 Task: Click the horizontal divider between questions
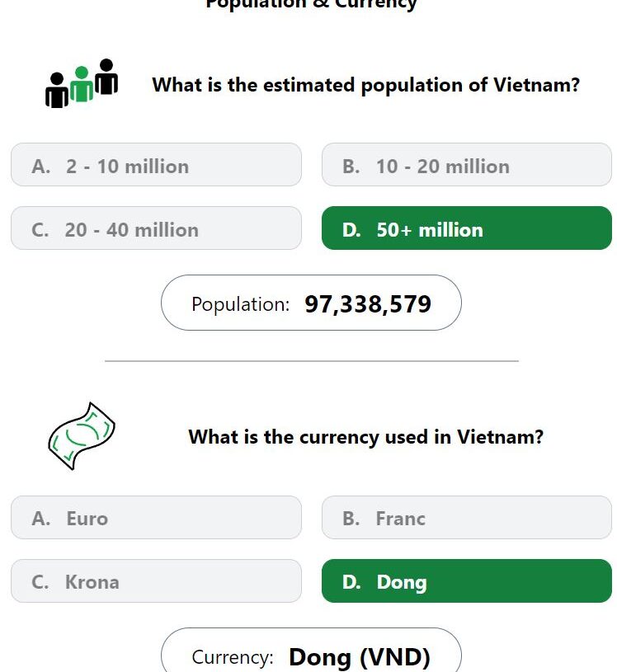[312, 361]
